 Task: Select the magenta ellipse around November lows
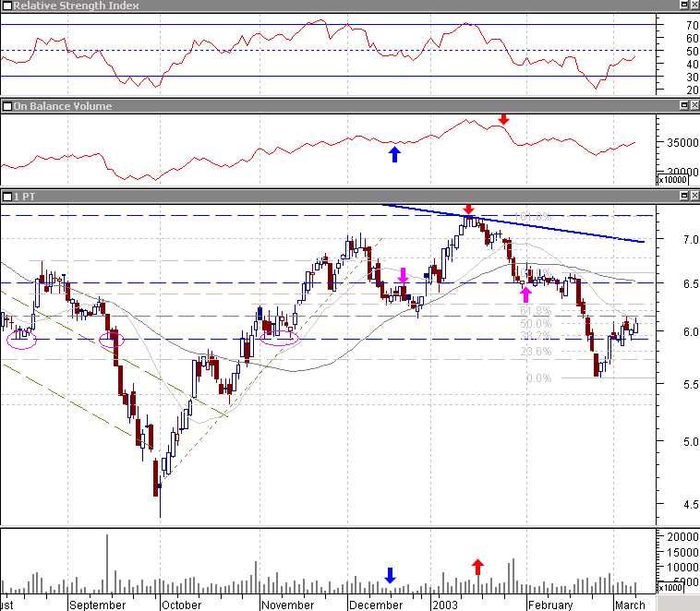[x=279, y=339]
